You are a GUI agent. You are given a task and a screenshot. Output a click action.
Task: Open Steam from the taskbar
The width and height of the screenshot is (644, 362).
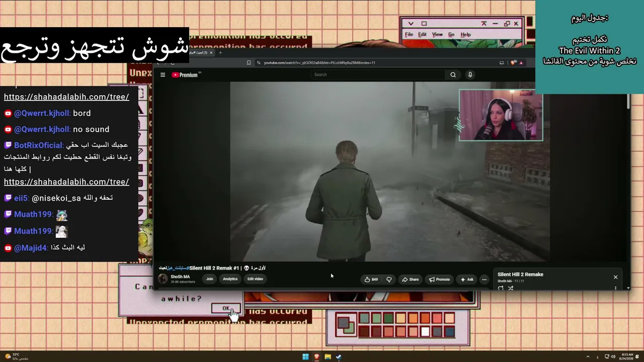[339, 357]
